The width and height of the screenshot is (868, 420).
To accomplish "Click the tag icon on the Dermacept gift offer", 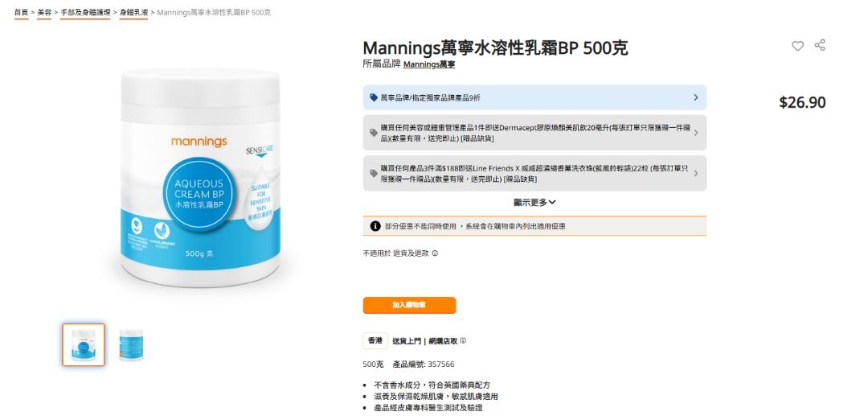I will click(x=374, y=133).
